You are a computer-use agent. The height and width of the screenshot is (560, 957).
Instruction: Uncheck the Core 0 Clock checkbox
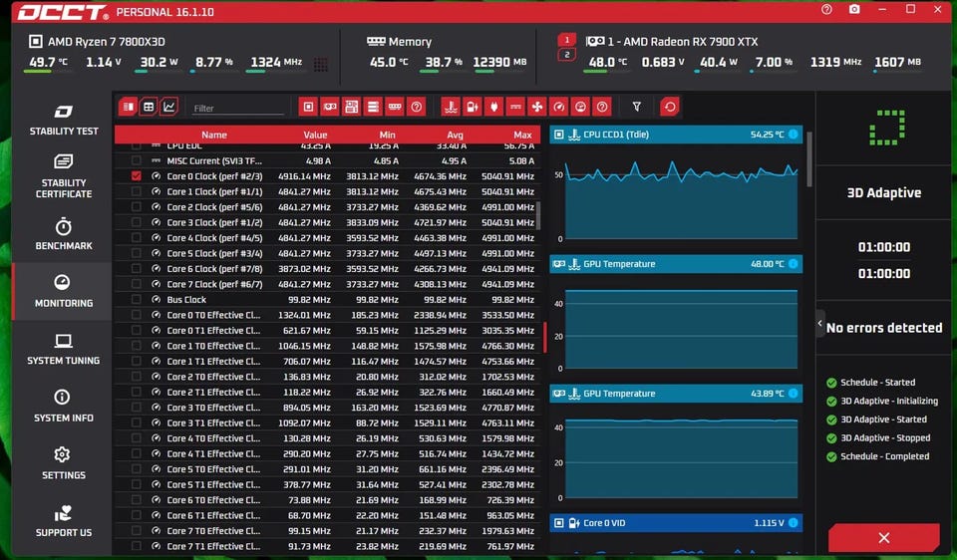[136, 175]
